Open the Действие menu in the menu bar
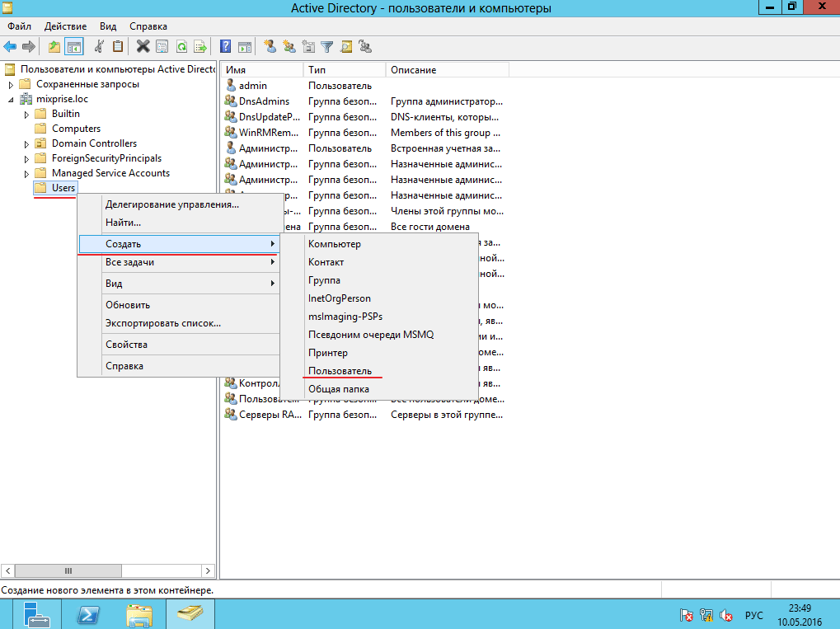The width and height of the screenshot is (840, 629). point(65,26)
